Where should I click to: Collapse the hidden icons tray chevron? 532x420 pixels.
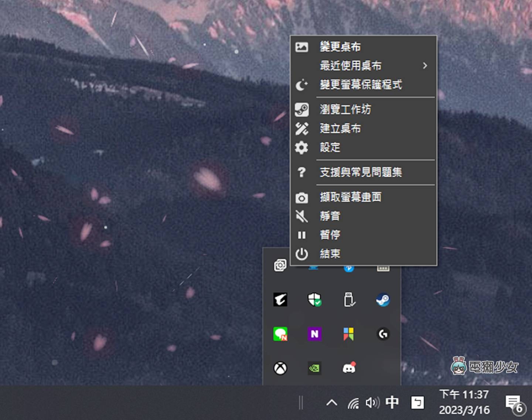click(x=332, y=403)
